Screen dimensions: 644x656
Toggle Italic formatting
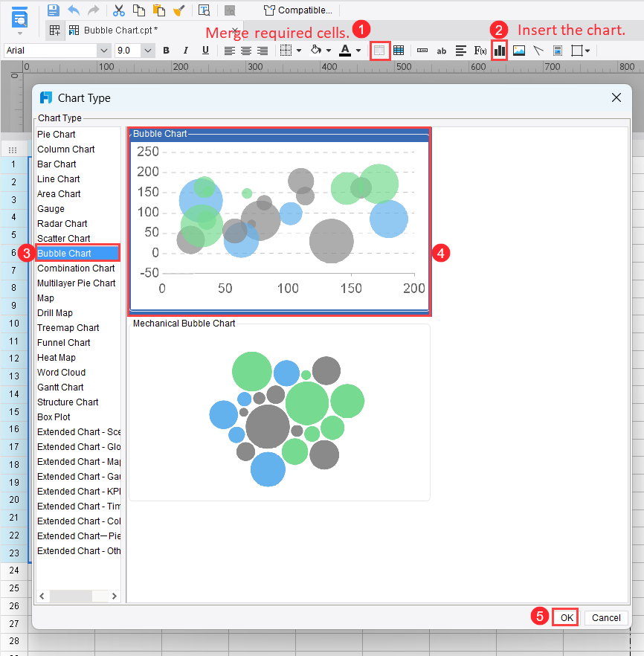[186, 51]
